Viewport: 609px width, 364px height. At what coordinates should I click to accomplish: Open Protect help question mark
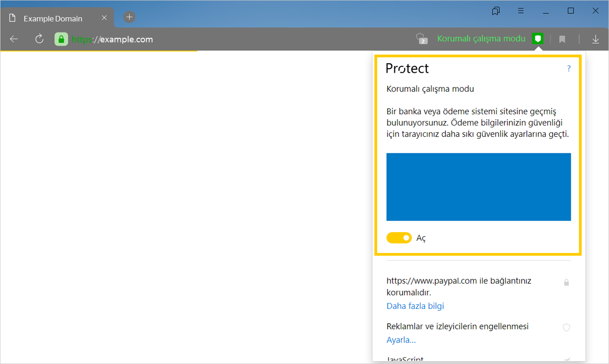568,69
